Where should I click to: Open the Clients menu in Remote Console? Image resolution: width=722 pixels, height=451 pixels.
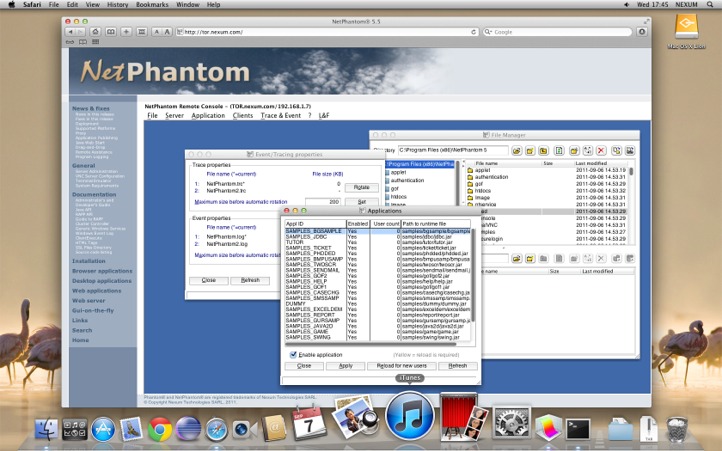coord(243,116)
